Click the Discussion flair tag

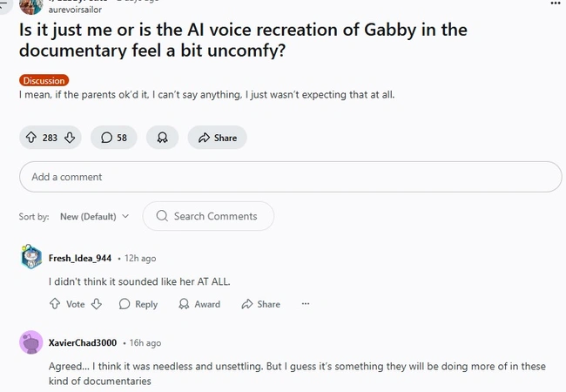[44, 80]
